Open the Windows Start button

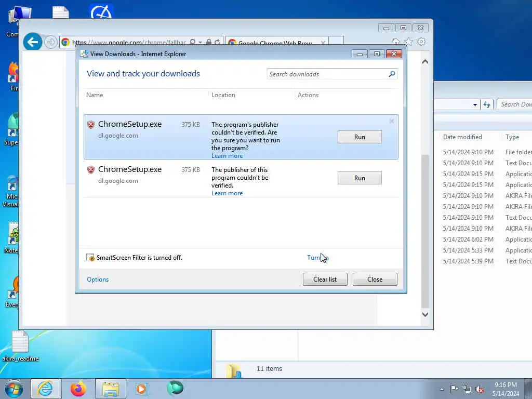point(14,389)
